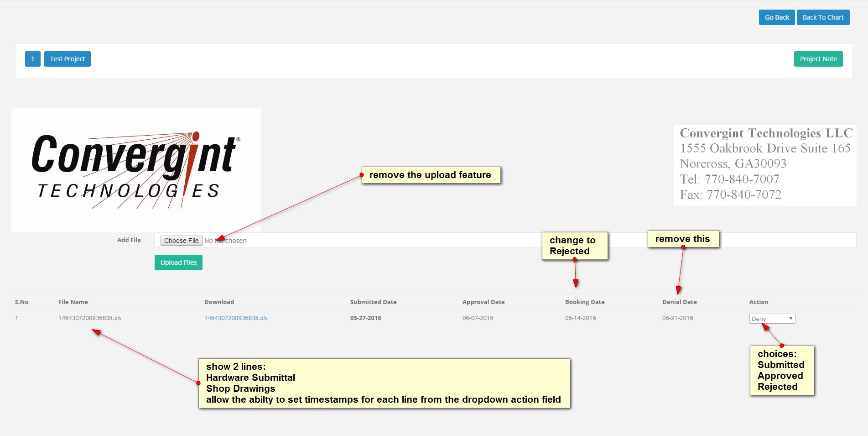Click the blue number 1 button

(x=33, y=59)
